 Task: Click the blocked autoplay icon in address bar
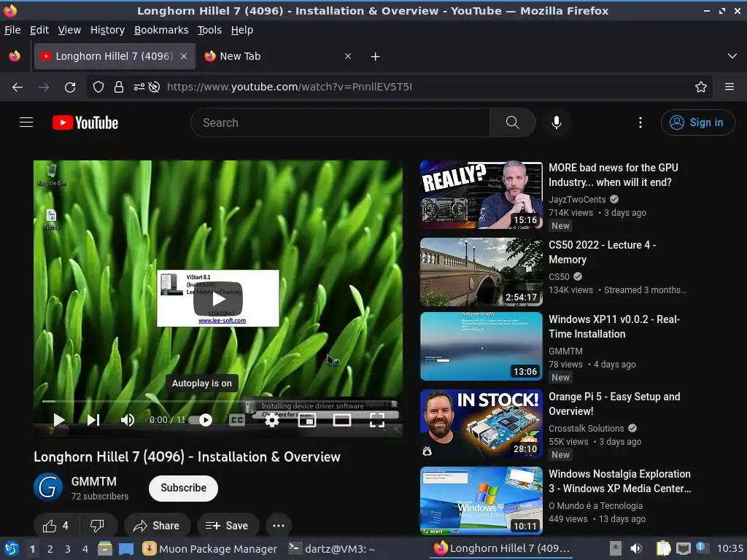coord(154,87)
